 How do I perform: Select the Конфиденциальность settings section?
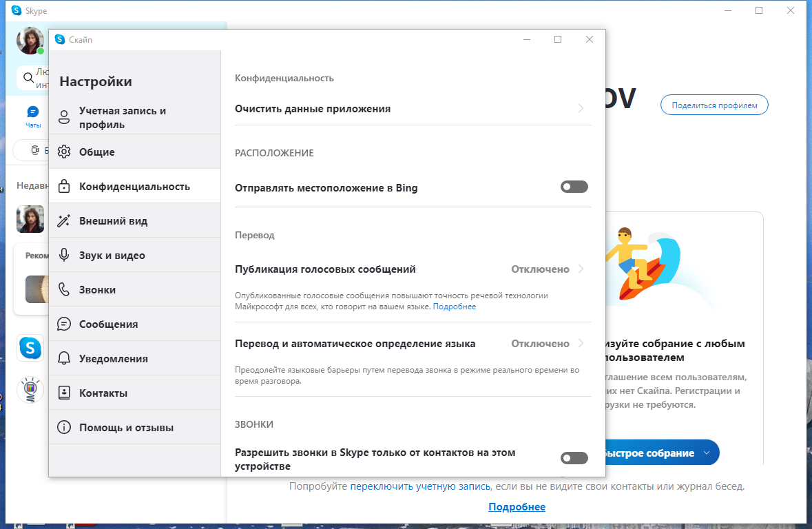(x=134, y=187)
